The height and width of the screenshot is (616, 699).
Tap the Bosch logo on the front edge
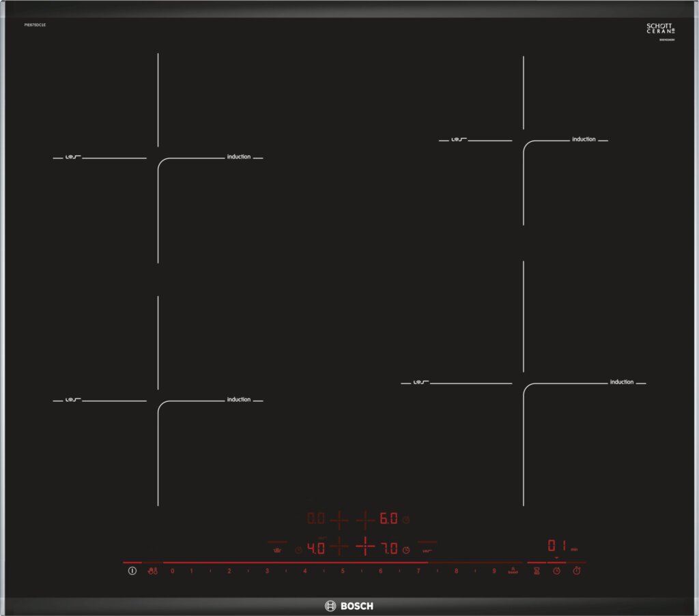[349, 606]
